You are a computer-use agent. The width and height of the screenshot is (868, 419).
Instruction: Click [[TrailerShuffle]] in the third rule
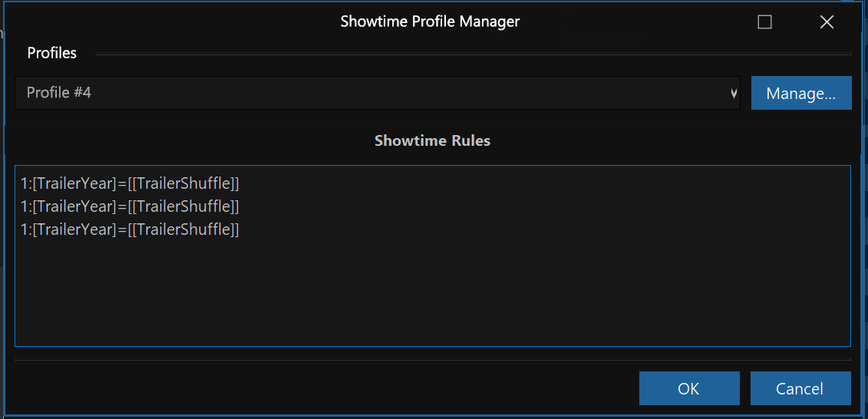point(183,229)
